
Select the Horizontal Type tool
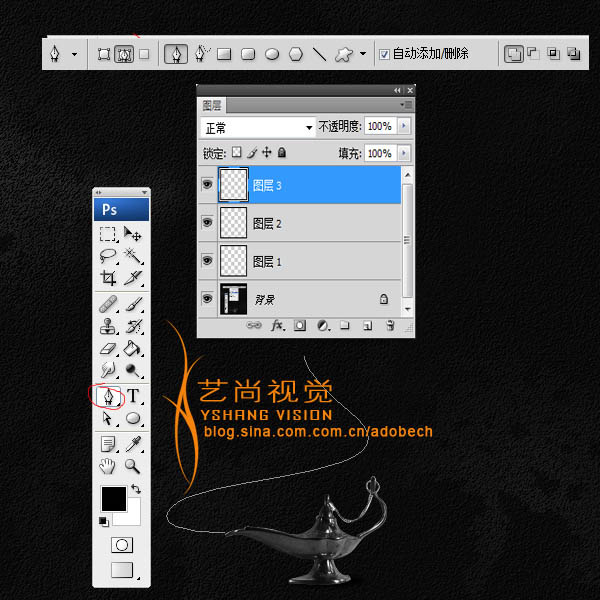click(132, 396)
